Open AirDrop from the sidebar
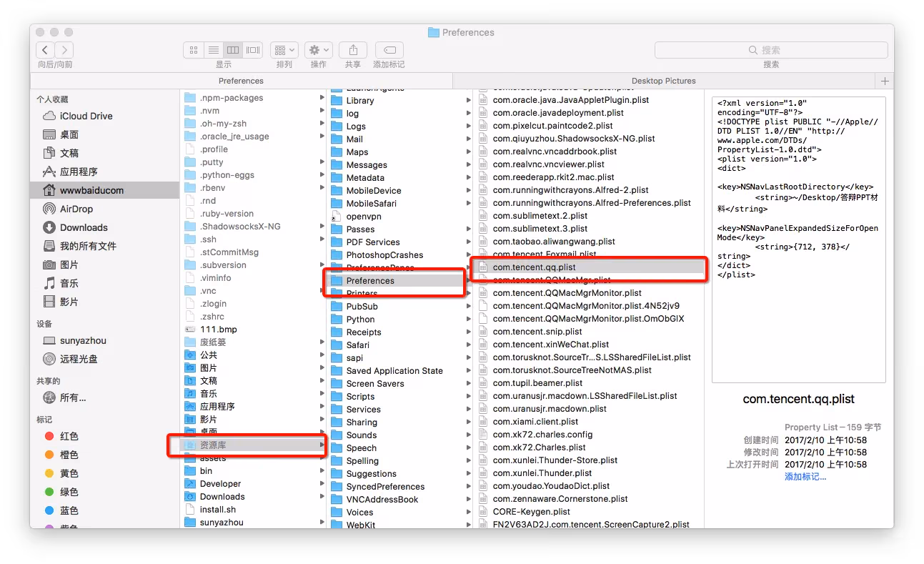This screenshot has width=924, height=564. [76, 209]
